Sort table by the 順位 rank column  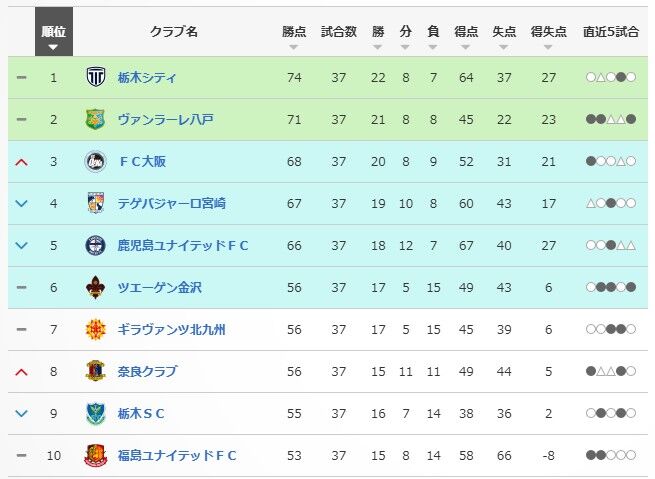pyautogui.click(x=54, y=37)
